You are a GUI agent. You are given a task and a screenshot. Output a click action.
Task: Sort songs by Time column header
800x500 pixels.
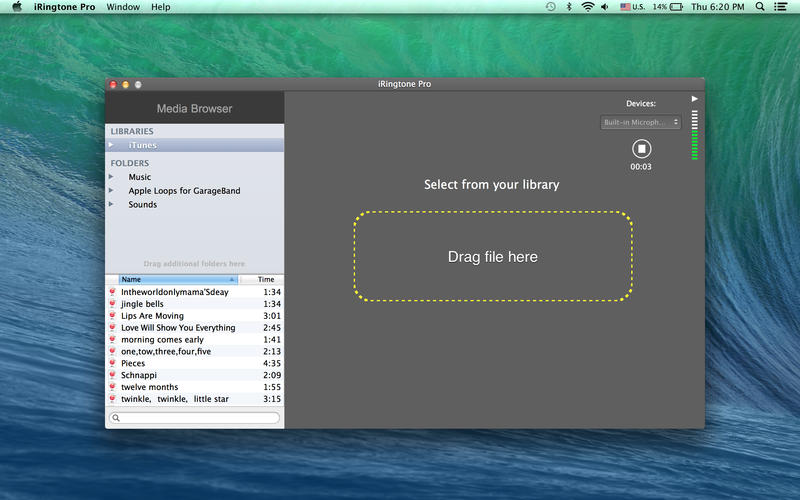coord(265,280)
